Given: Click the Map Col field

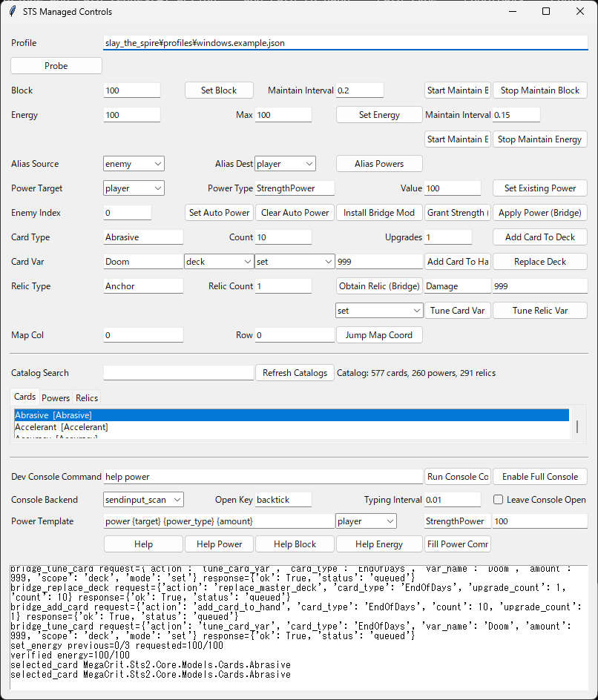Looking at the screenshot, I should (143, 335).
